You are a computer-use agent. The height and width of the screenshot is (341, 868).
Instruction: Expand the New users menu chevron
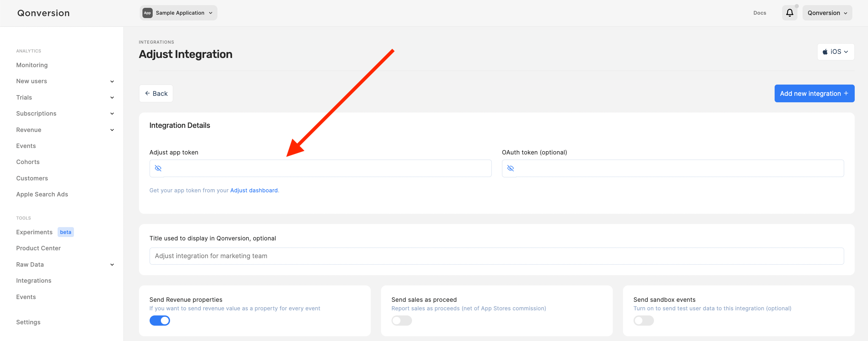(x=112, y=81)
